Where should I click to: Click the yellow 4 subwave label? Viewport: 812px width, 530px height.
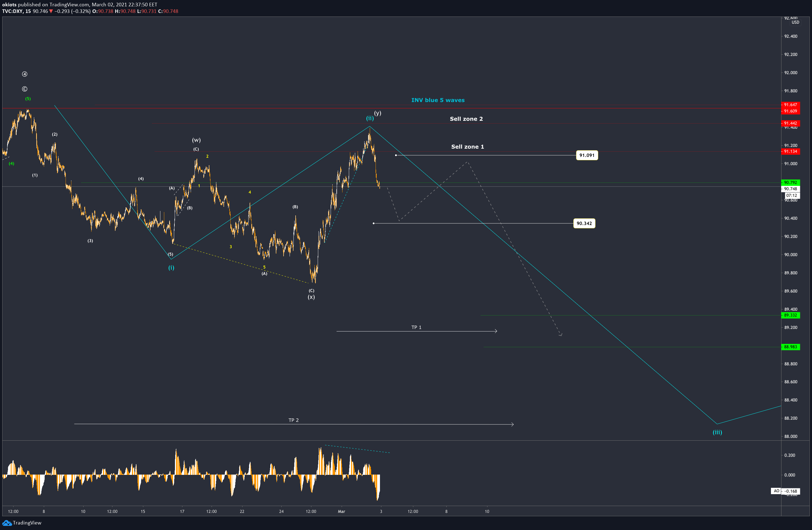[x=250, y=192]
